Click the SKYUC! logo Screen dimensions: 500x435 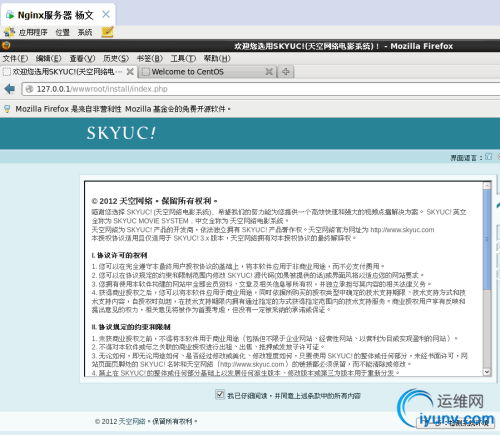[121, 133]
